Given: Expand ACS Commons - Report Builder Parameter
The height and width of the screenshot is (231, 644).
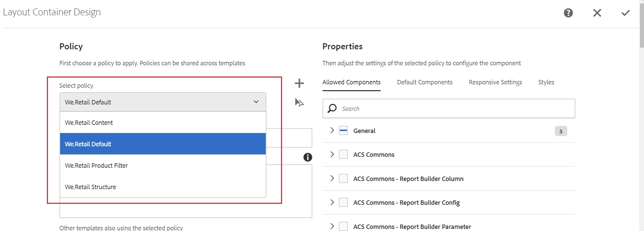Looking at the screenshot, I should pyautogui.click(x=332, y=226).
